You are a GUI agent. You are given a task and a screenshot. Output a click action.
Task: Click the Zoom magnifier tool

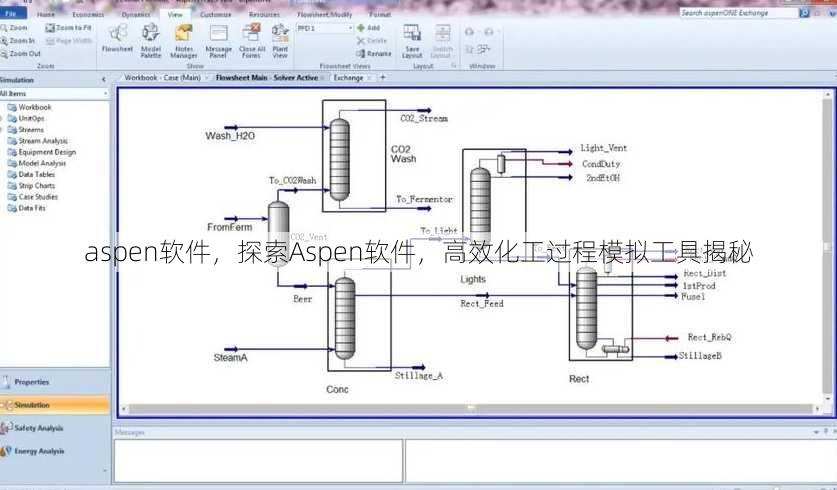tap(14, 27)
